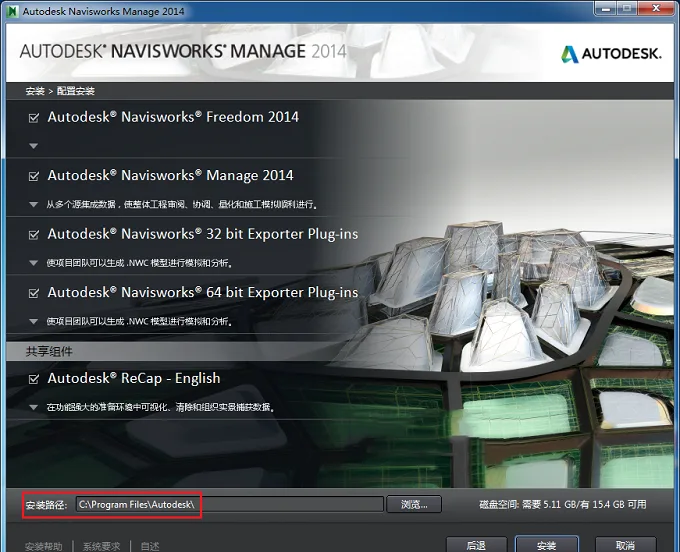680x552 pixels.
Task: Toggle the 32 bit Exporter Plug-ins checkbox
Action: [x=33, y=235]
